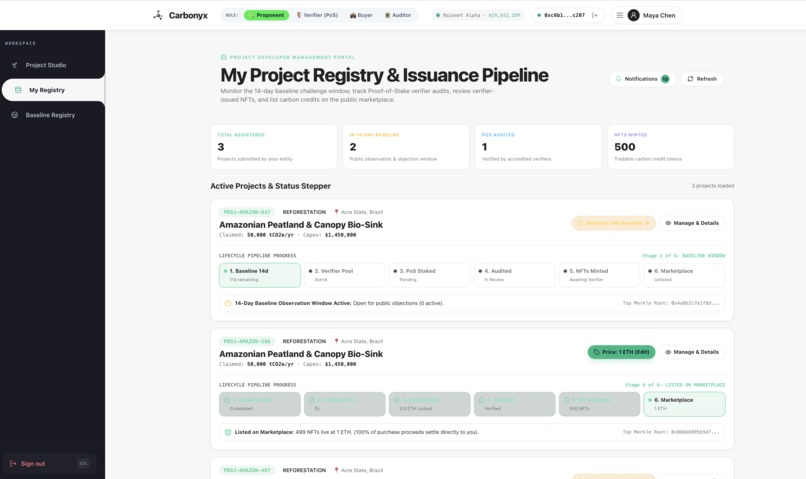Click the My Registry database icon
This screenshot has height=479, width=806.
click(18, 90)
